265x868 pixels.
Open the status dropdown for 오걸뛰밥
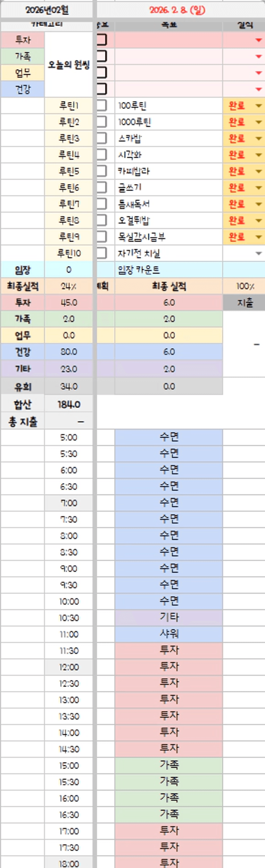tap(259, 221)
